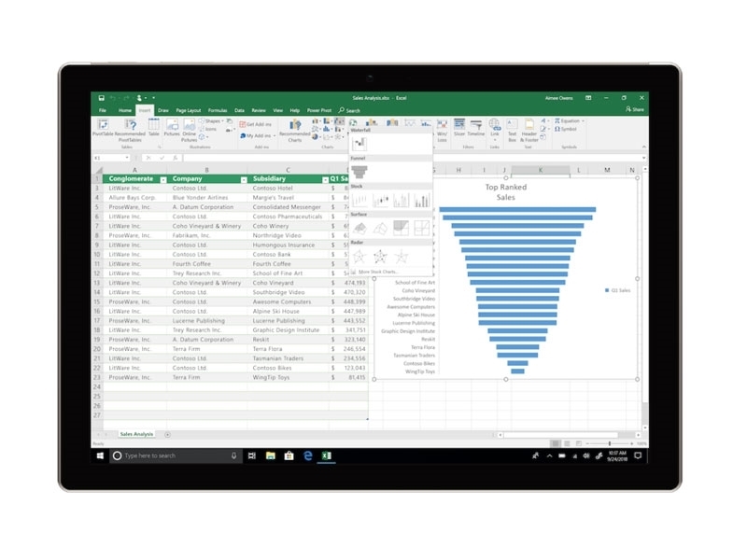Select the Waterfall chart thumbnail
This screenshot has width=747, height=560.
359,144
